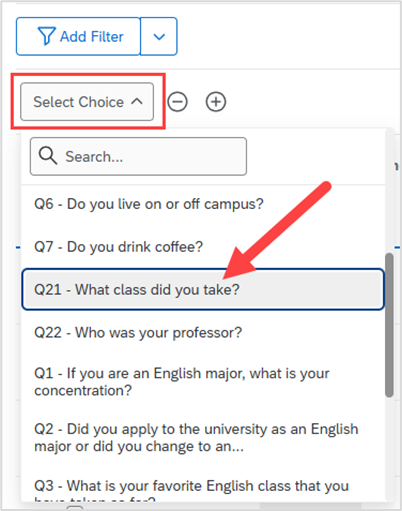
Task: Click the Select Choice chevron arrow
Action: (x=137, y=102)
